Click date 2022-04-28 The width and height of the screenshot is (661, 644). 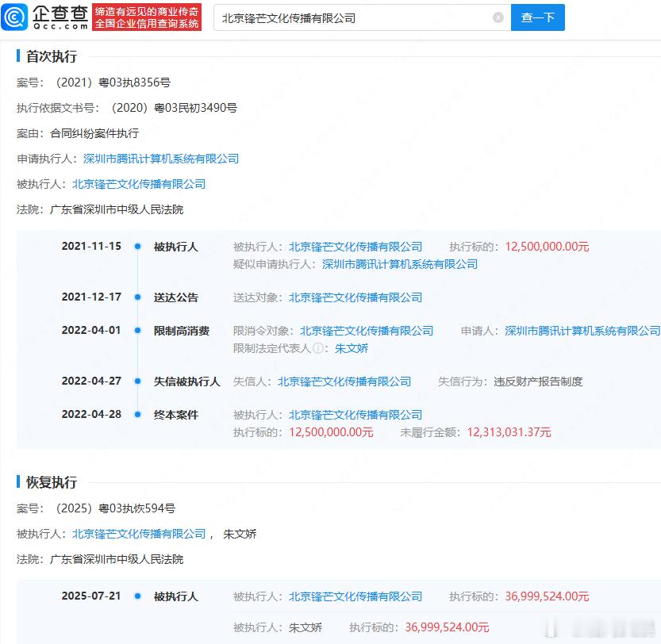click(91, 414)
